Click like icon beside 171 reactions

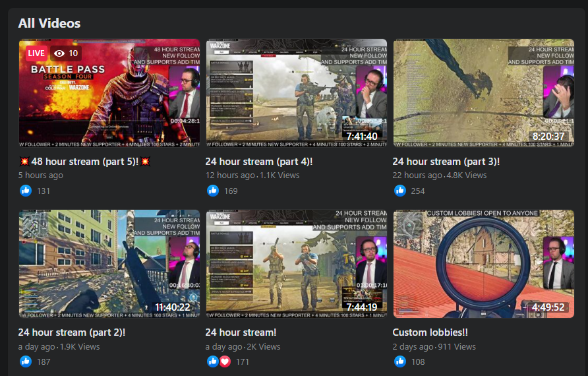(213, 361)
